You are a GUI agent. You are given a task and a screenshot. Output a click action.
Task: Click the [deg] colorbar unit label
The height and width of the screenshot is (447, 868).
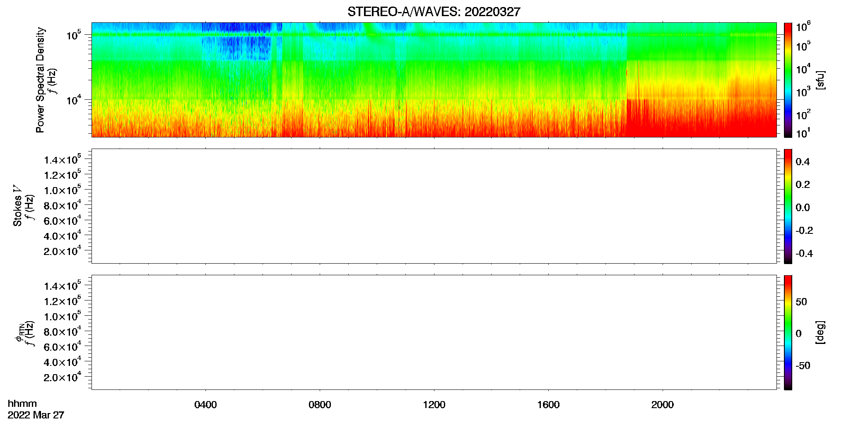point(820,332)
